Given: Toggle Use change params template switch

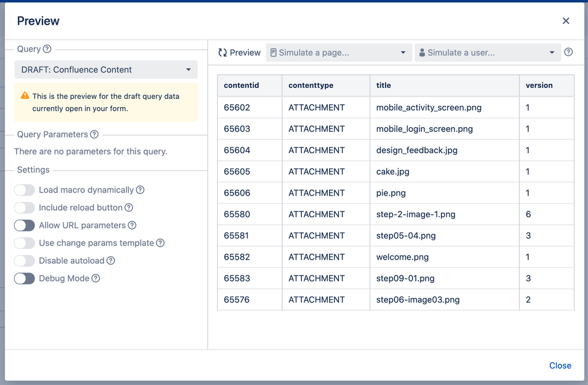Looking at the screenshot, I should (x=24, y=243).
